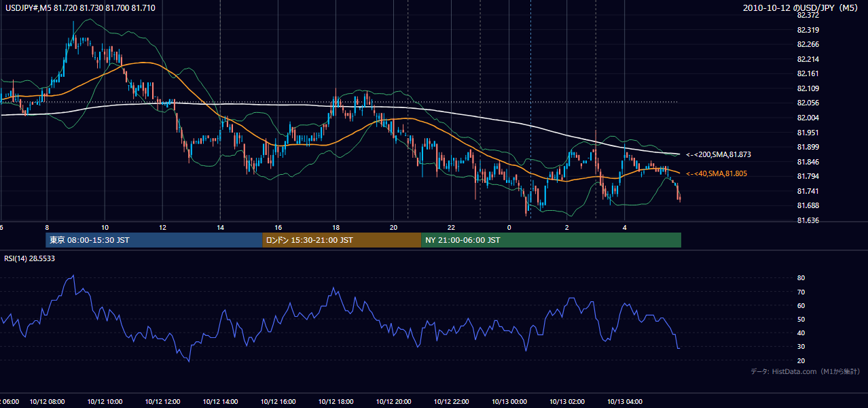Click the 10/13 00:00 date axis label

pyautogui.click(x=509, y=402)
